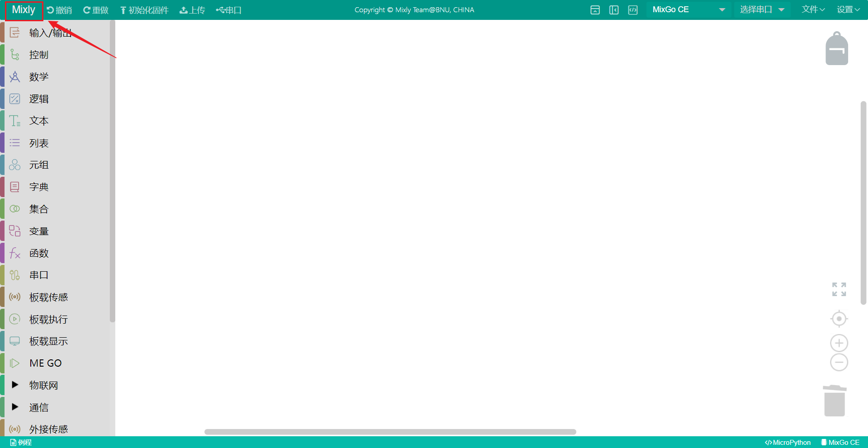Click the copyright text in header
Image resolution: width=868 pixels, height=448 pixels.
(414, 10)
